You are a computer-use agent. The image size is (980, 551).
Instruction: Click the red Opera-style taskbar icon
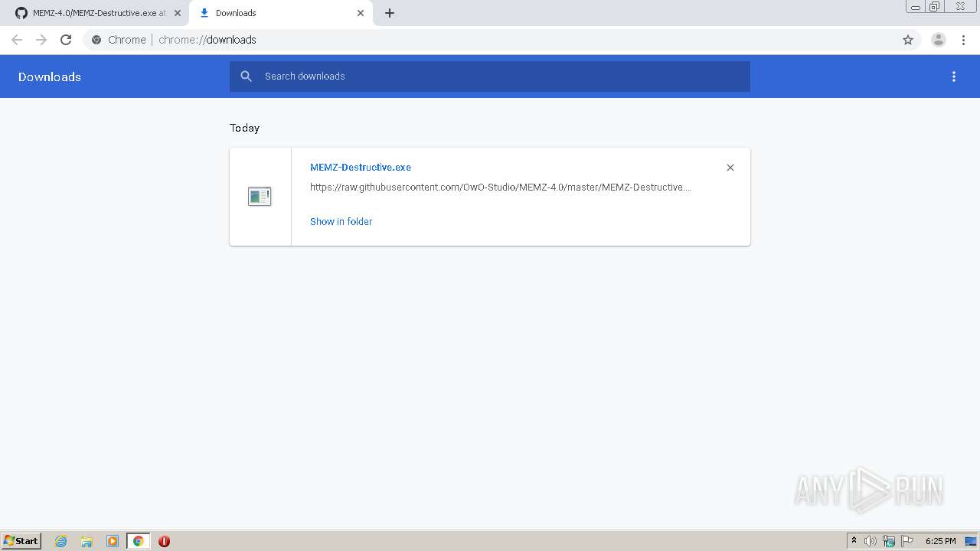164,541
